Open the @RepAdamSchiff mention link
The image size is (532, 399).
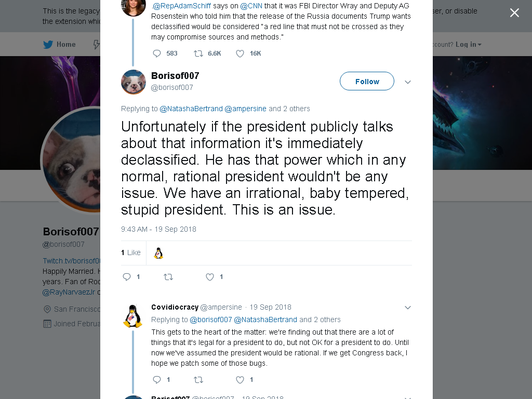tap(181, 6)
